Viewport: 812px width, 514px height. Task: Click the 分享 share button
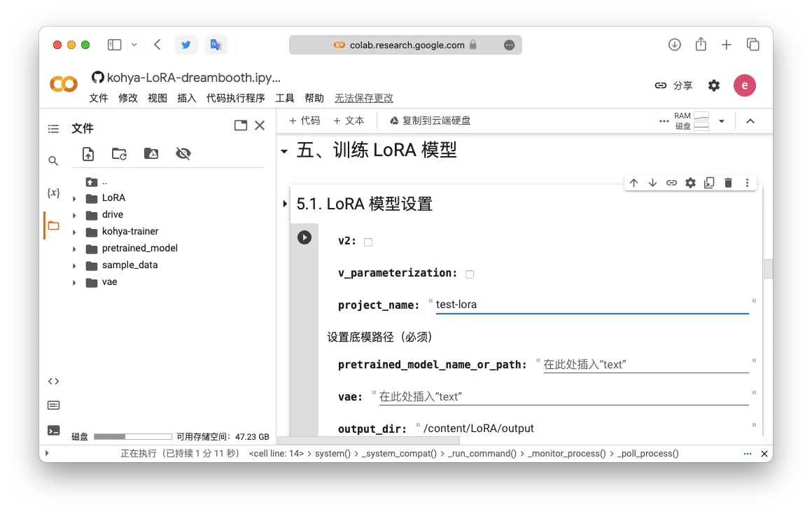pyautogui.click(x=673, y=85)
